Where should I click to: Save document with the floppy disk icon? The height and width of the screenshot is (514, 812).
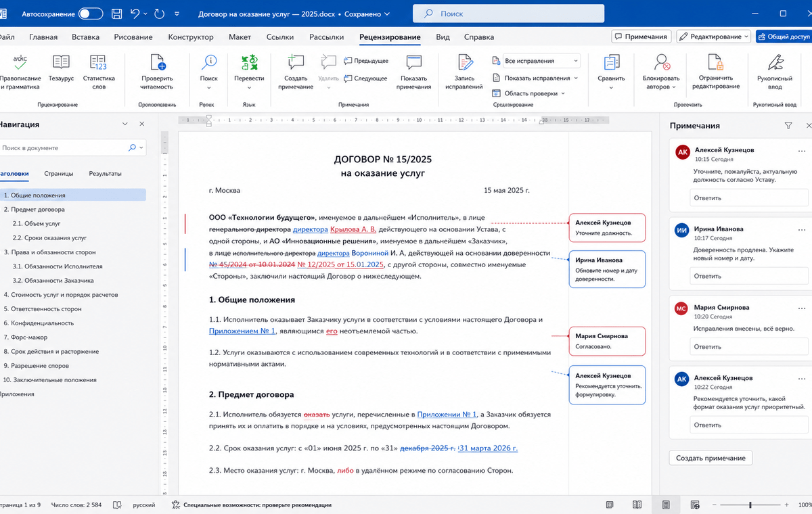pos(116,14)
